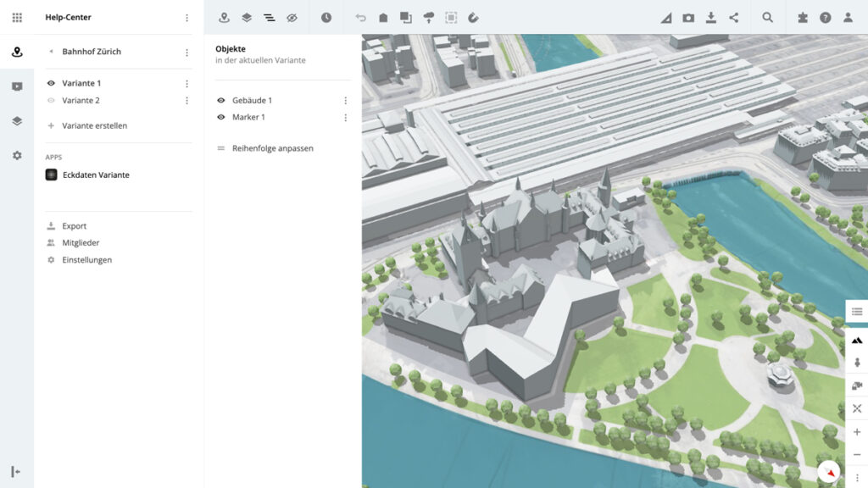Viewport: 868px width, 488px height.
Task: Open the three-dot menu beside Help-Center
Action: click(186, 17)
